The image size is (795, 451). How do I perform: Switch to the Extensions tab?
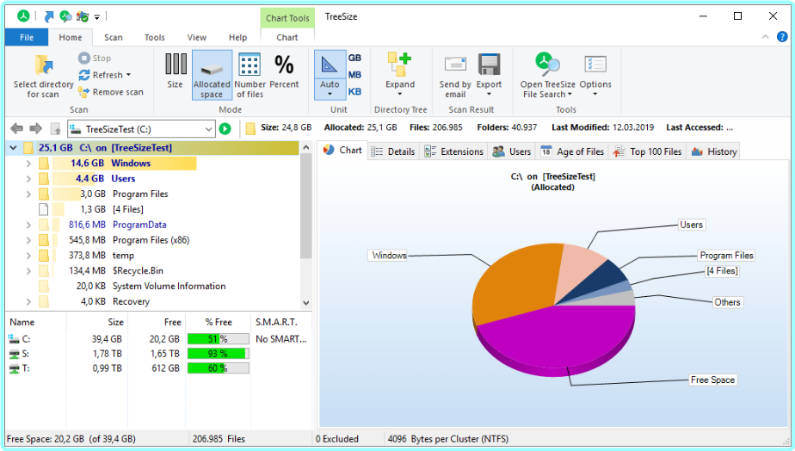pyautogui.click(x=454, y=152)
